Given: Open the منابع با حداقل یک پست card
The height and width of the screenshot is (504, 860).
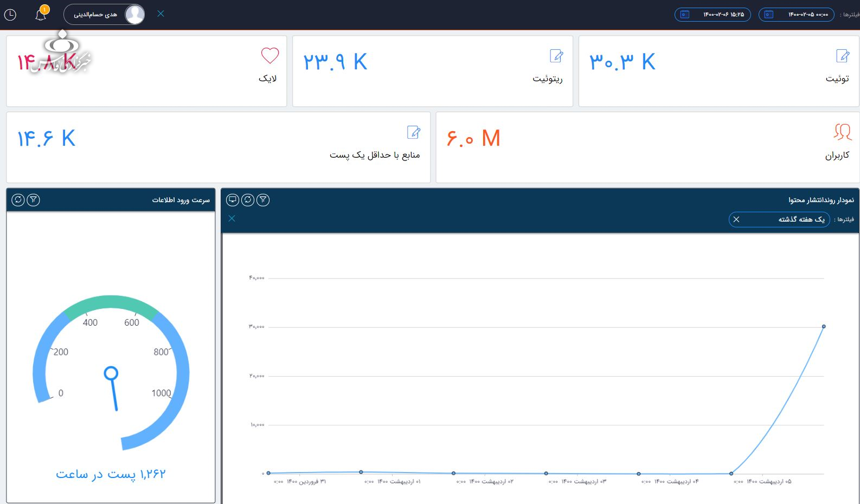Looking at the screenshot, I should (x=218, y=147).
